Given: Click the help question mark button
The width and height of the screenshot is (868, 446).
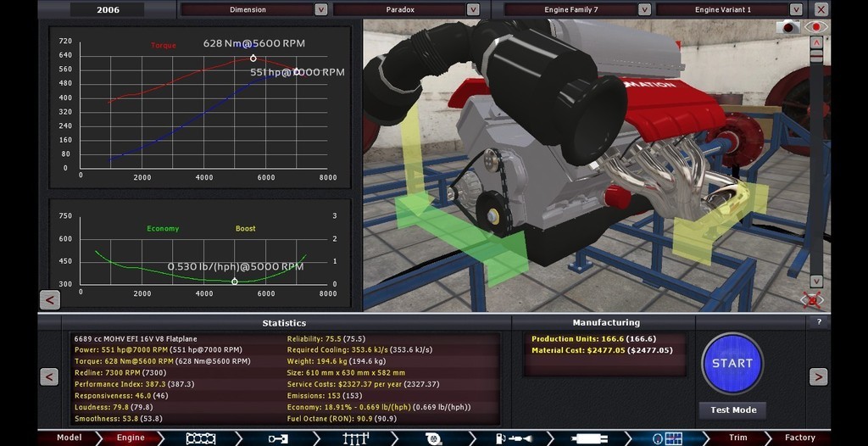Looking at the screenshot, I should (x=818, y=322).
